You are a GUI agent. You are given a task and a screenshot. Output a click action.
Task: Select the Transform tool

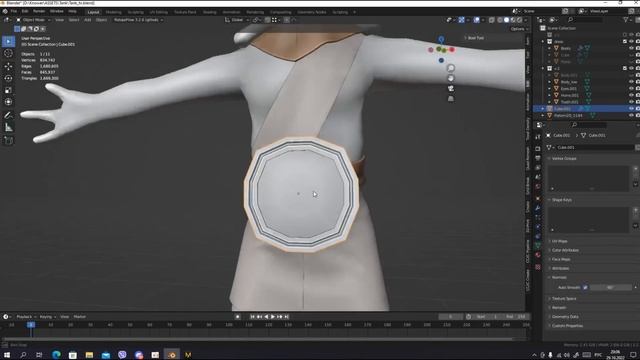tap(9, 102)
